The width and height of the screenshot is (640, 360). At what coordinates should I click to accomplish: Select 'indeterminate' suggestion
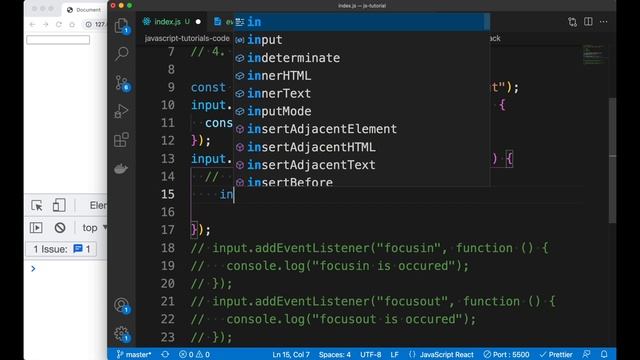click(x=361, y=58)
